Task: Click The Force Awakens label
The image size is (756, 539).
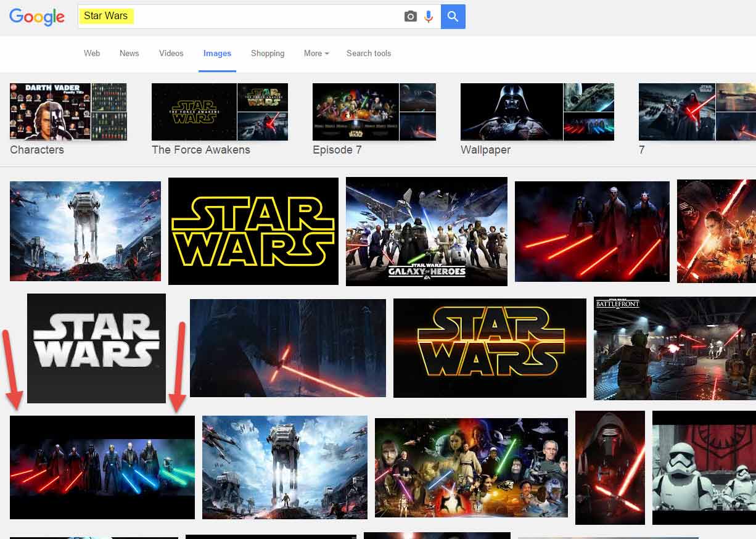Action: [201, 150]
